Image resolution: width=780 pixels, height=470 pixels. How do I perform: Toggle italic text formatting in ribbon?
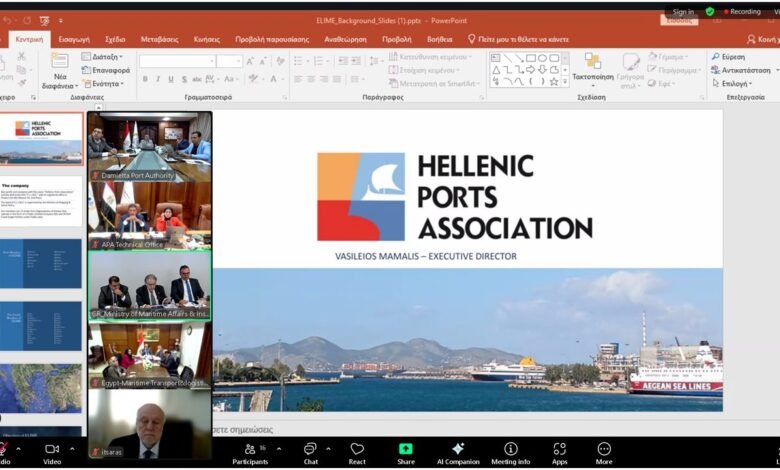click(x=158, y=79)
